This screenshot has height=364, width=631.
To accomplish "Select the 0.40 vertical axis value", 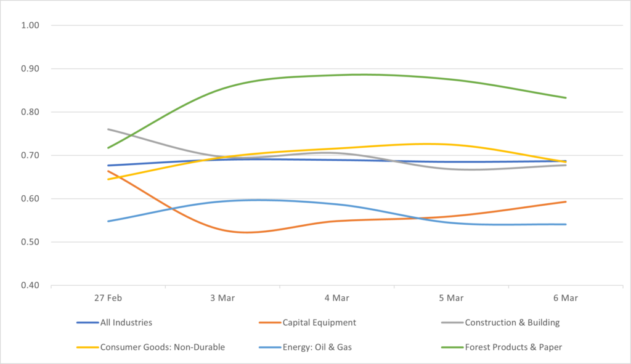I will pyautogui.click(x=30, y=285).
